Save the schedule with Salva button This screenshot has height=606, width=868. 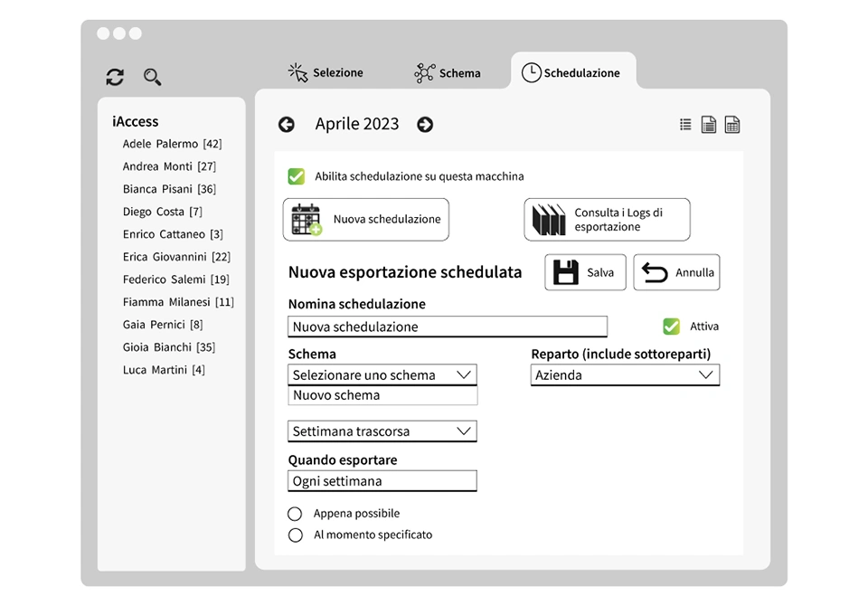click(x=585, y=272)
